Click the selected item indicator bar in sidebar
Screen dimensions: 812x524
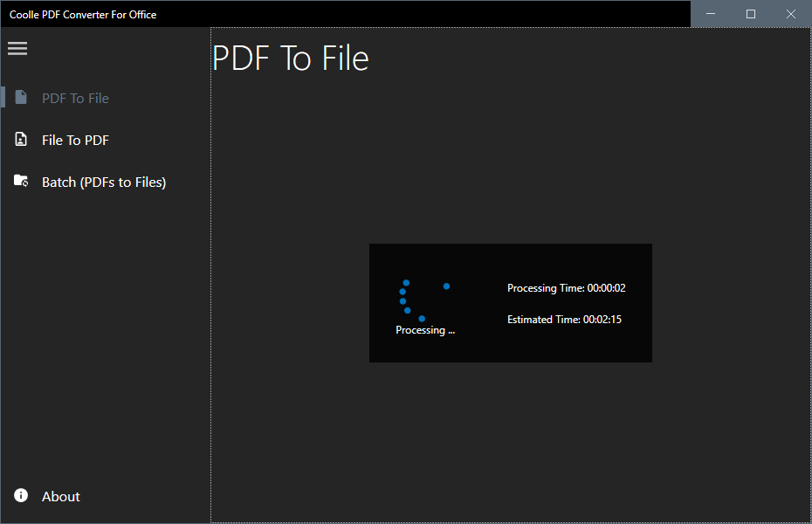pyautogui.click(x=3, y=97)
